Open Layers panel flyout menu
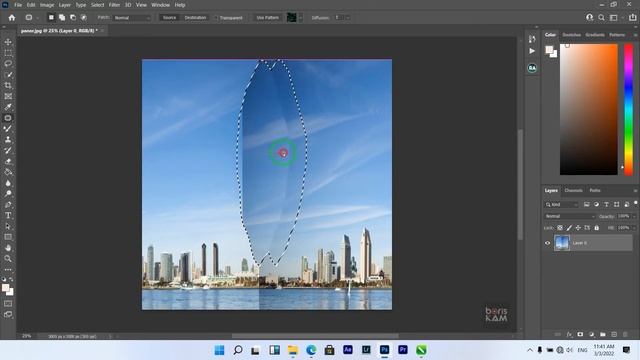640x360 pixels. (635, 191)
